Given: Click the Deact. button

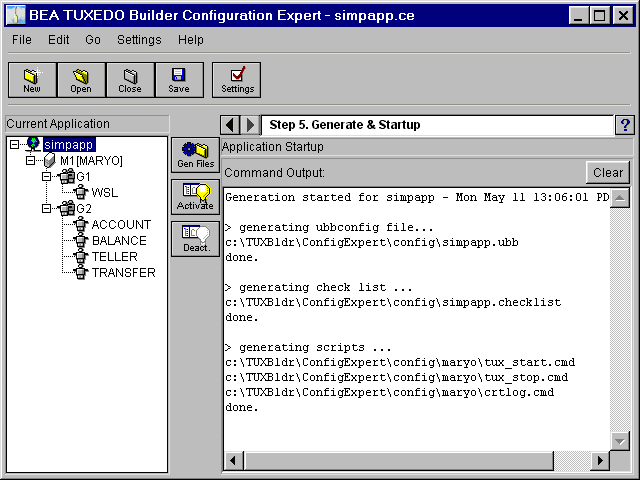Looking at the screenshot, I should (196, 239).
